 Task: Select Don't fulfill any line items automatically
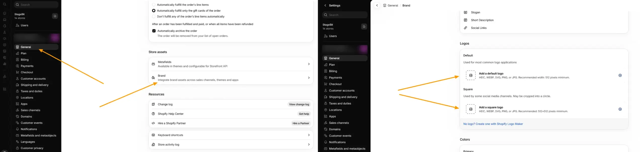(x=154, y=16)
